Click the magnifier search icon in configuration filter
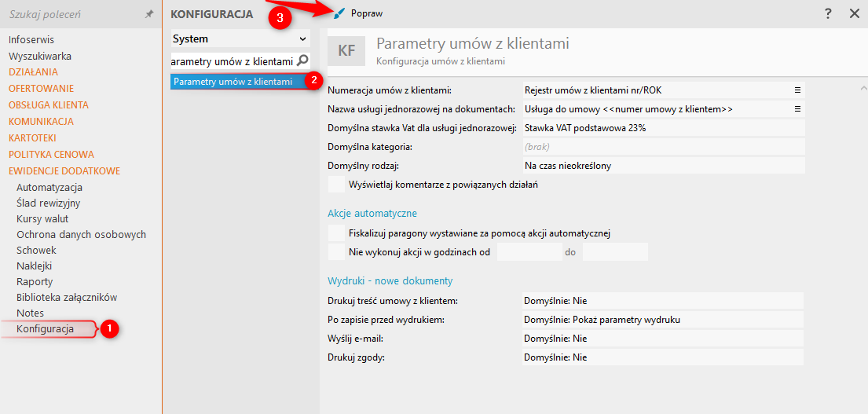Viewport: 868px width, 414px height. 303,60
